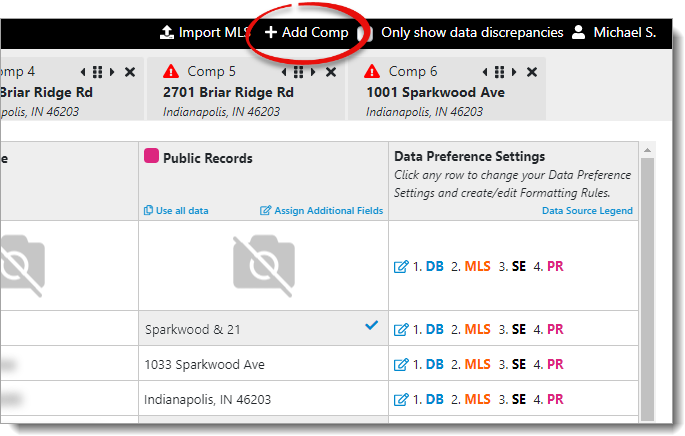Image resolution: width=685 pixels, height=436 pixels.
Task: Edit data preference for Sparkwood & 21 row
Action: (x=401, y=329)
